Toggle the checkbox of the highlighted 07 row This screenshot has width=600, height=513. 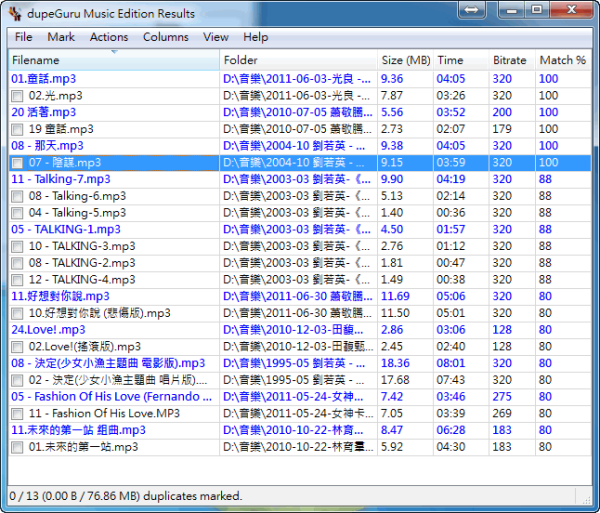coord(17,162)
